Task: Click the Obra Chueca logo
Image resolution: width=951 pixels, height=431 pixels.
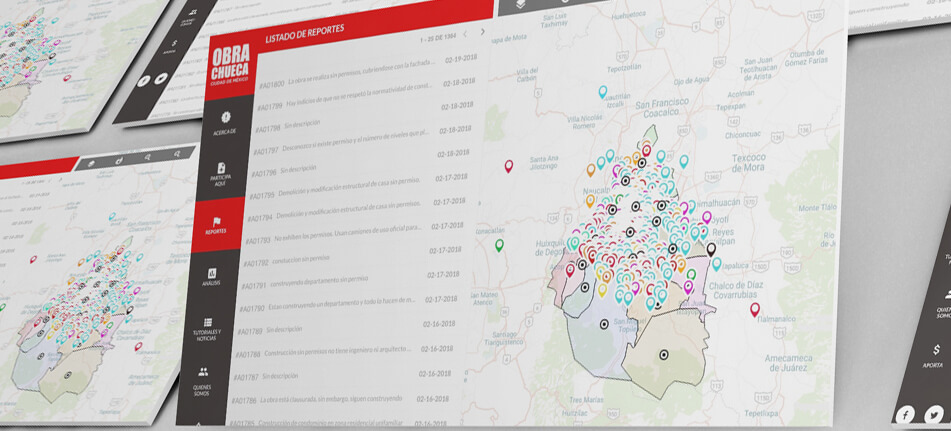Action: [232, 66]
